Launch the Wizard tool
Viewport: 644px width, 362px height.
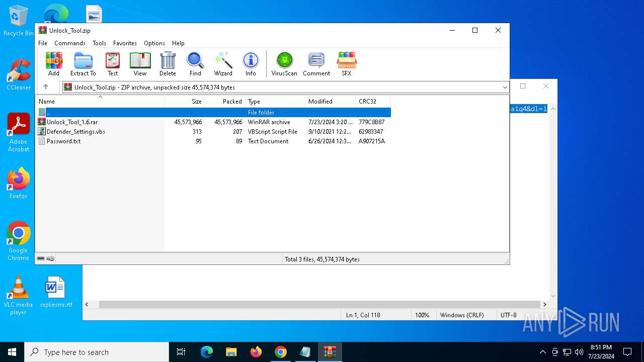(223, 64)
